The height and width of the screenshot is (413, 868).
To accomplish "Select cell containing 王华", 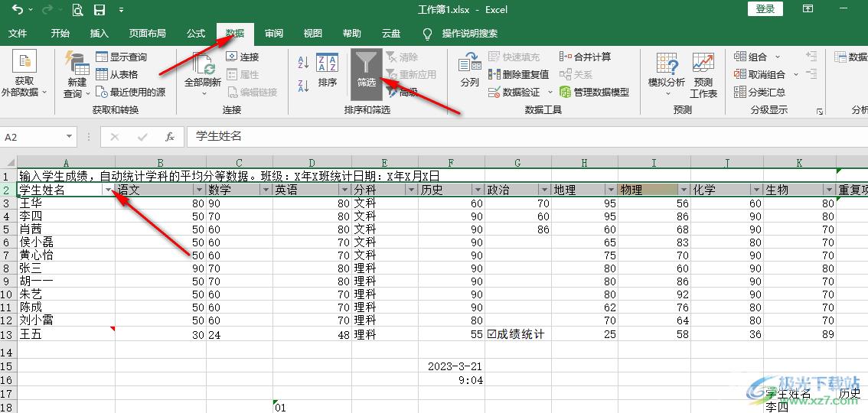I will click(67, 203).
